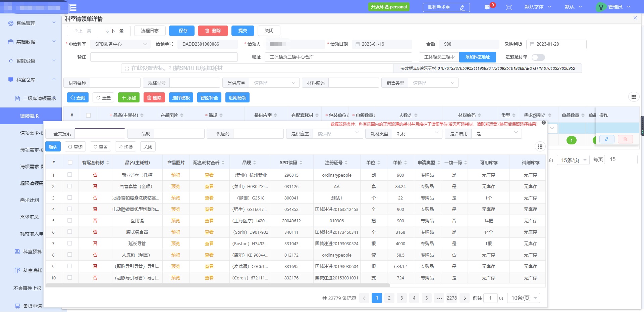Screen dimensions: 644x312
Task: Click the 提交 button
Action: (x=243, y=31)
